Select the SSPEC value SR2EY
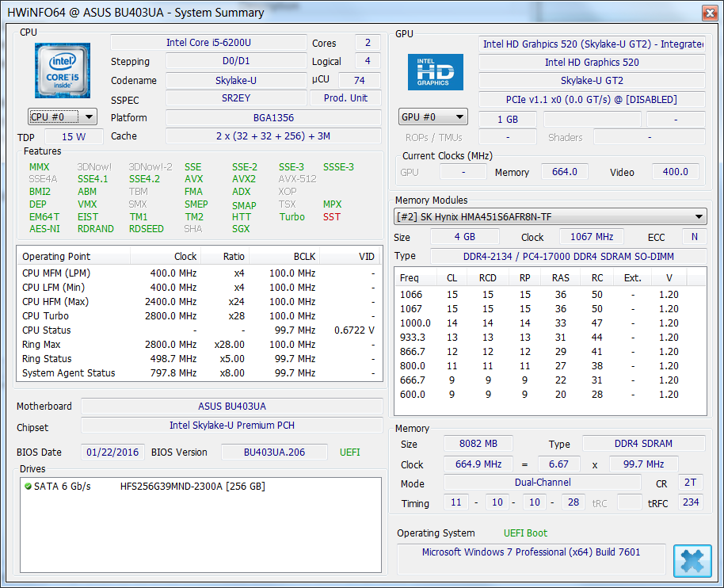This screenshot has height=588, width=724. click(236, 98)
